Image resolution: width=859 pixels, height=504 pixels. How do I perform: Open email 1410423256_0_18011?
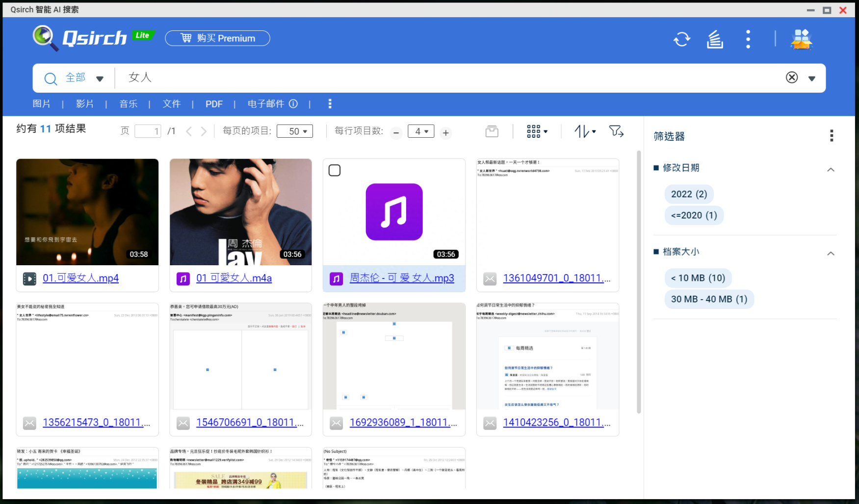pos(557,422)
